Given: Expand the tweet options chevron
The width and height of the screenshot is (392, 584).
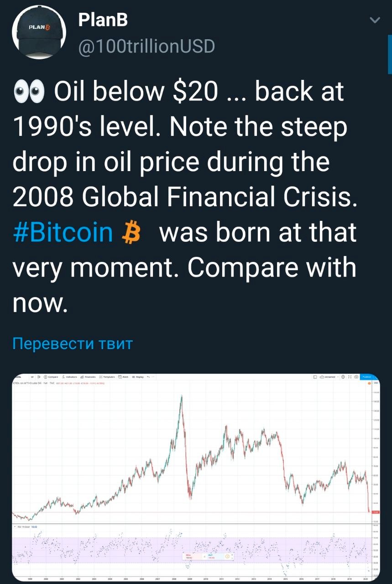Looking at the screenshot, I should [x=374, y=21].
